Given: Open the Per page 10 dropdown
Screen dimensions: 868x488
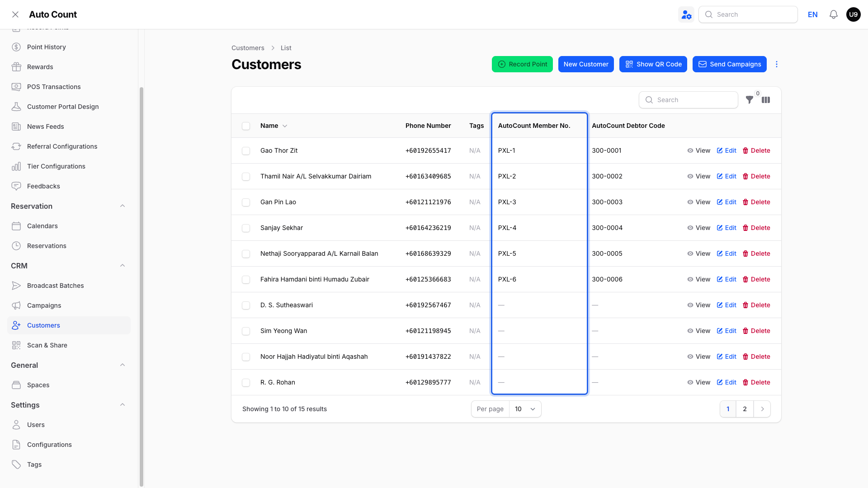Looking at the screenshot, I should coord(525,409).
